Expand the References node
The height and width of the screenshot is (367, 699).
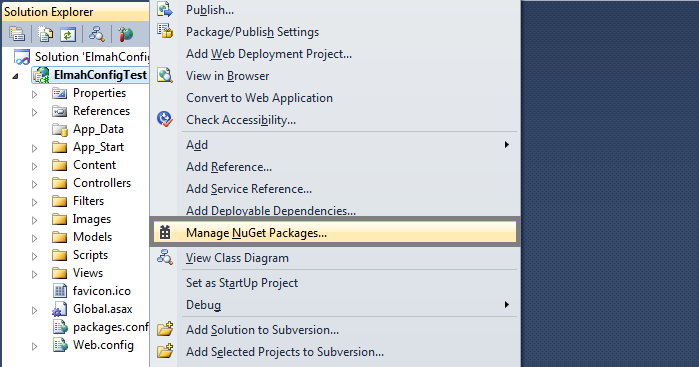pos(34,112)
